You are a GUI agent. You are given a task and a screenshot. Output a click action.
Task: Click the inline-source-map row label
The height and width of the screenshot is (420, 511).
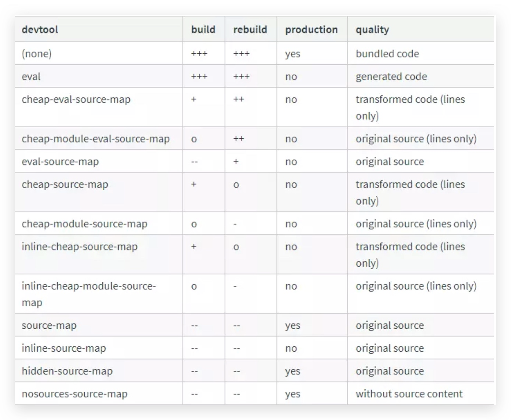pos(64,348)
